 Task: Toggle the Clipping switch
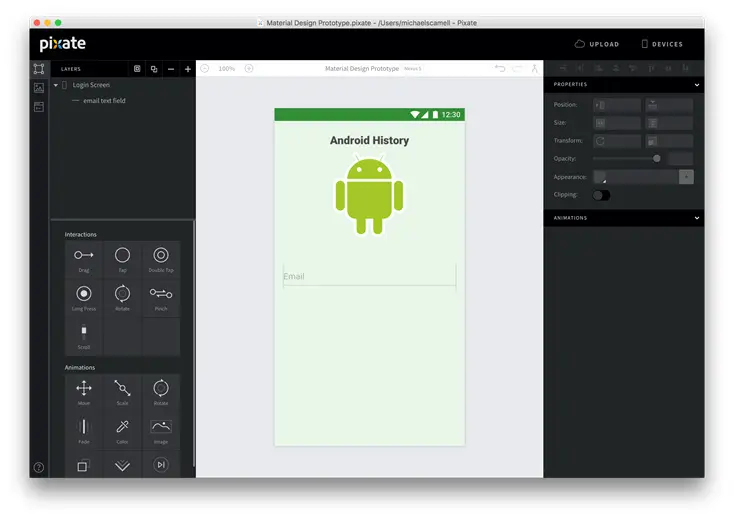[x=601, y=195]
